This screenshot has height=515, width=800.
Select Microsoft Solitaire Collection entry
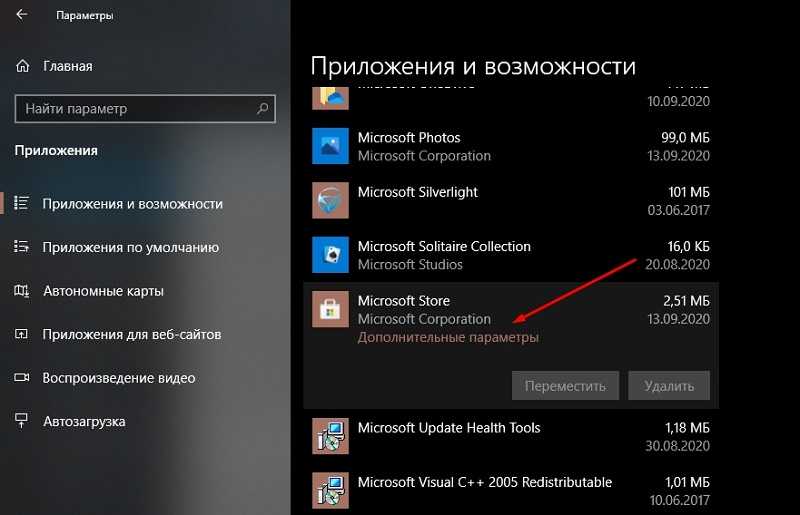click(444, 247)
